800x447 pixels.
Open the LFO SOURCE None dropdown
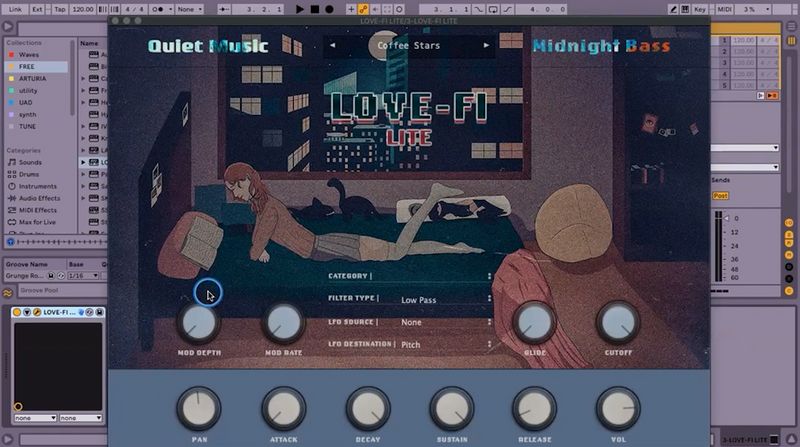(445, 322)
